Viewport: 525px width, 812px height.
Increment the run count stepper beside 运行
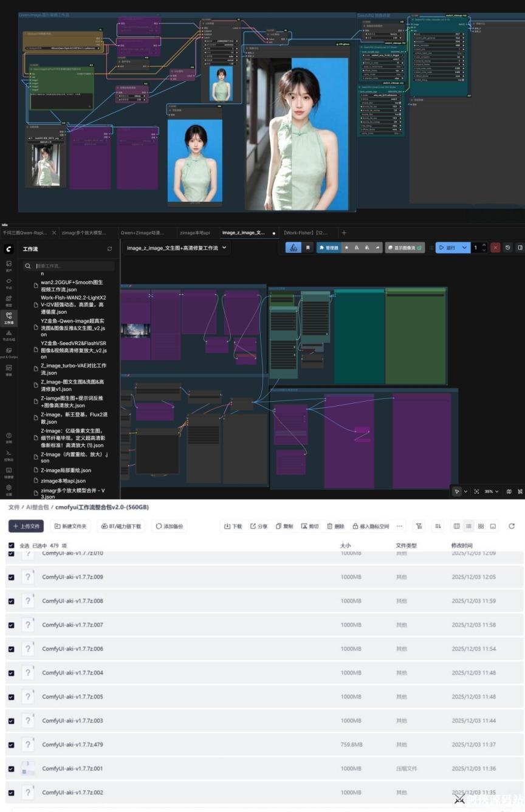(x=484, y=245)
